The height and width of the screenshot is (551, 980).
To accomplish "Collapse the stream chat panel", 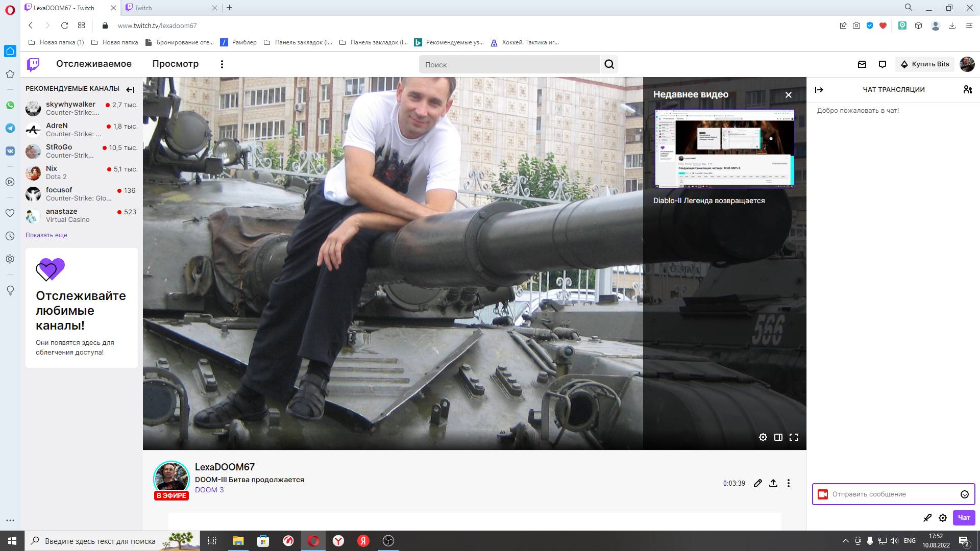I will pyautogui.click(x=819, y=89).
